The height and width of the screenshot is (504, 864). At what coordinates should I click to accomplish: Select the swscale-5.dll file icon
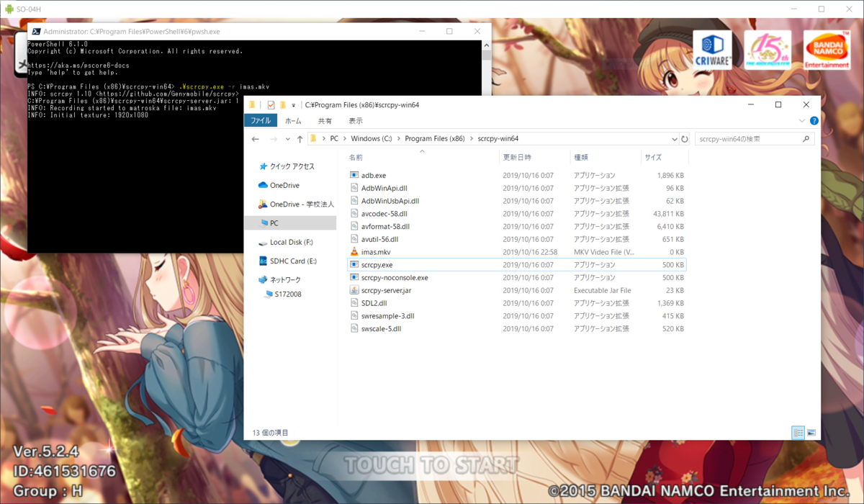point(354,328)
